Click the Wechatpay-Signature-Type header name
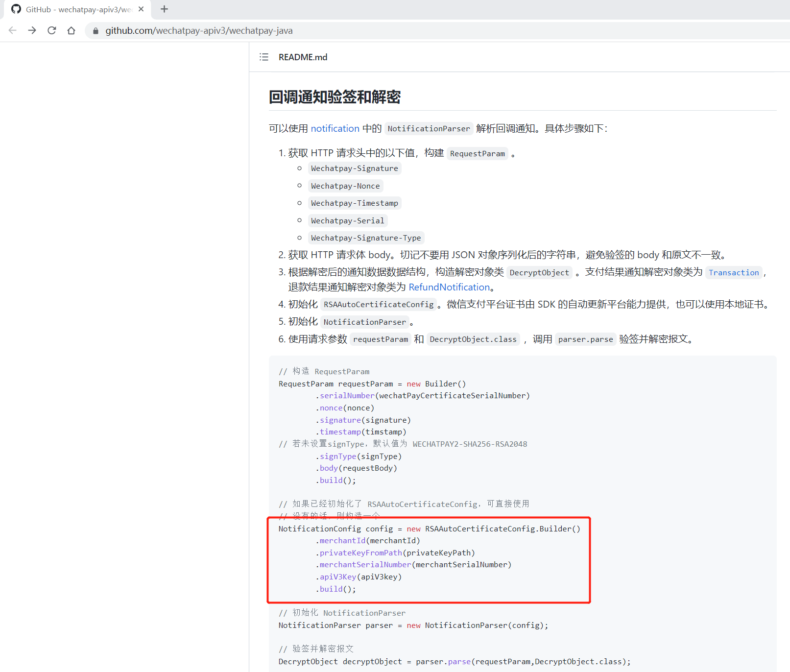Screen dimensions: 790x672 tap(366, 238)
